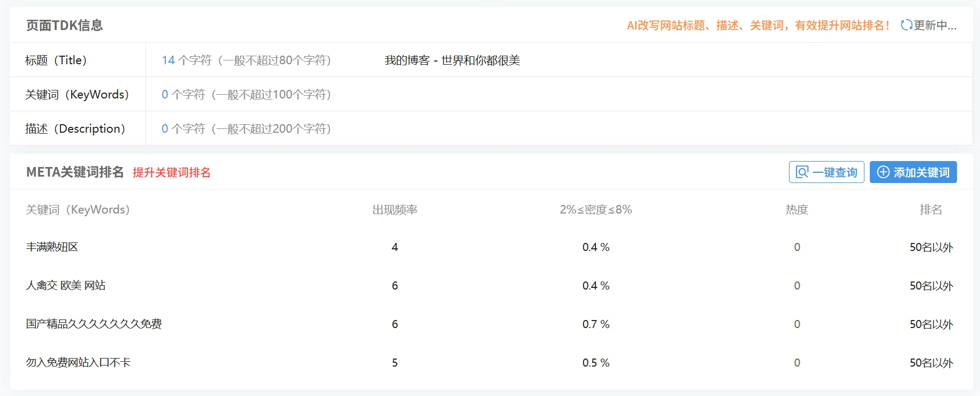The height and width of the screenshot is (396, 980).
Task: Click the 热度 column header
Action: coord(797,210)
